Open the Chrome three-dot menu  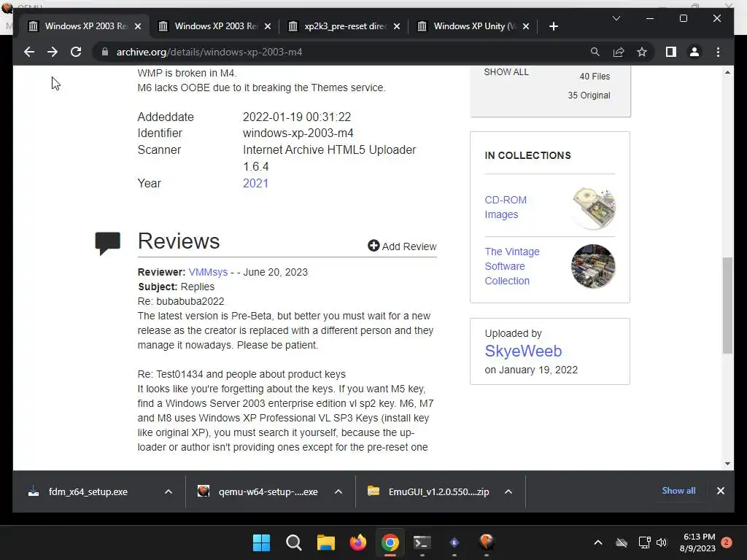[718, 52]
